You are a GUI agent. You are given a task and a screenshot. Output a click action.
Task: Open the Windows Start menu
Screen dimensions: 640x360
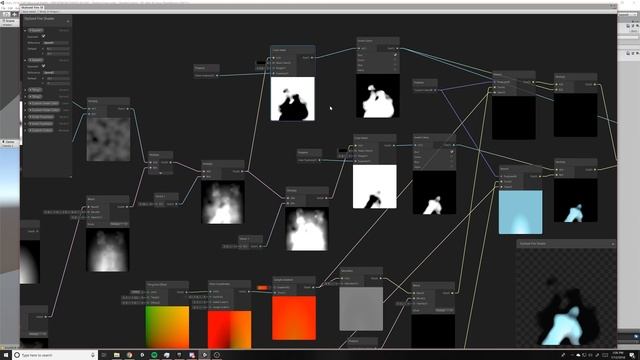pyautogui.click(x=6, y=355)
